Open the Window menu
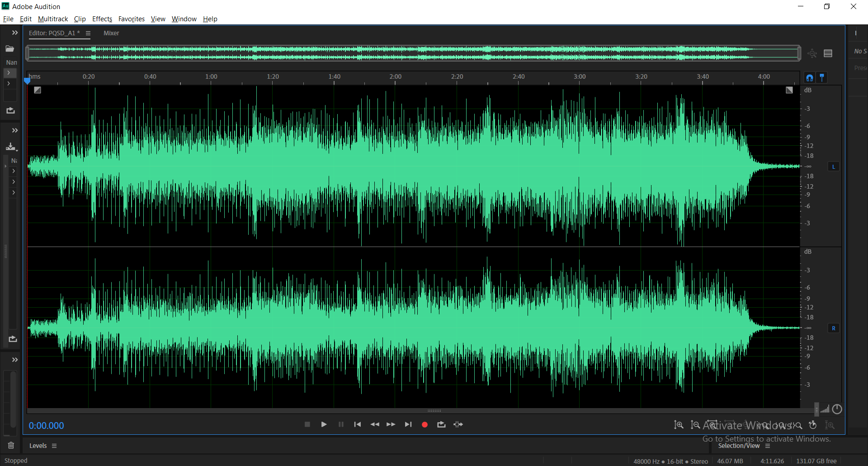 pyautogui.click(x=184, y=19)
